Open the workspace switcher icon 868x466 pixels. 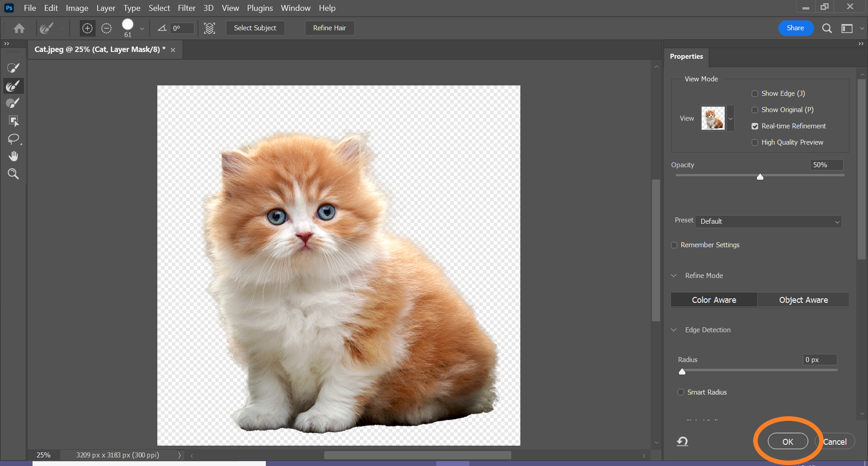coord(847,28)
